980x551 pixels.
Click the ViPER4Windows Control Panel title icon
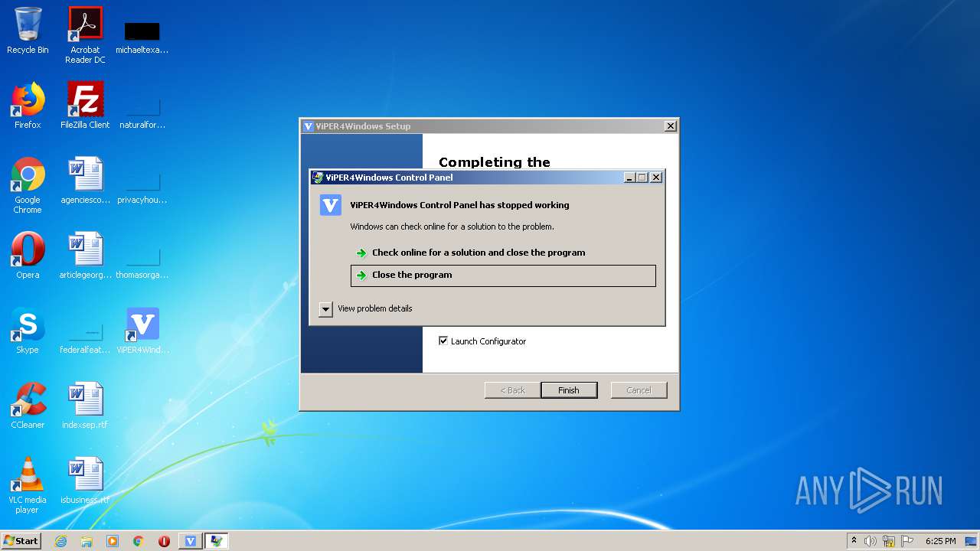[318, 178]
